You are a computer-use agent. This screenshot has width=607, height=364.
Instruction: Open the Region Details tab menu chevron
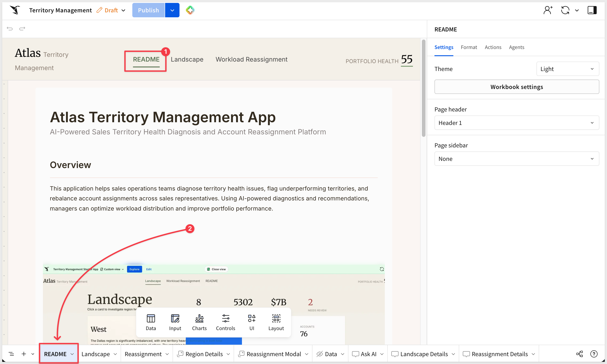[x=228, y=354]
